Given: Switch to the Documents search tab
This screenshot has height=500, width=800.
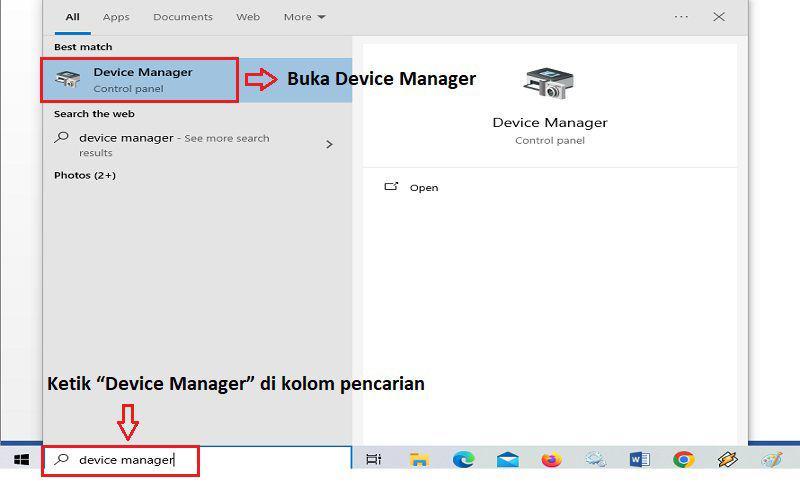Looking at the screenshot, I should pyautogui.click(x=183, y=17).
